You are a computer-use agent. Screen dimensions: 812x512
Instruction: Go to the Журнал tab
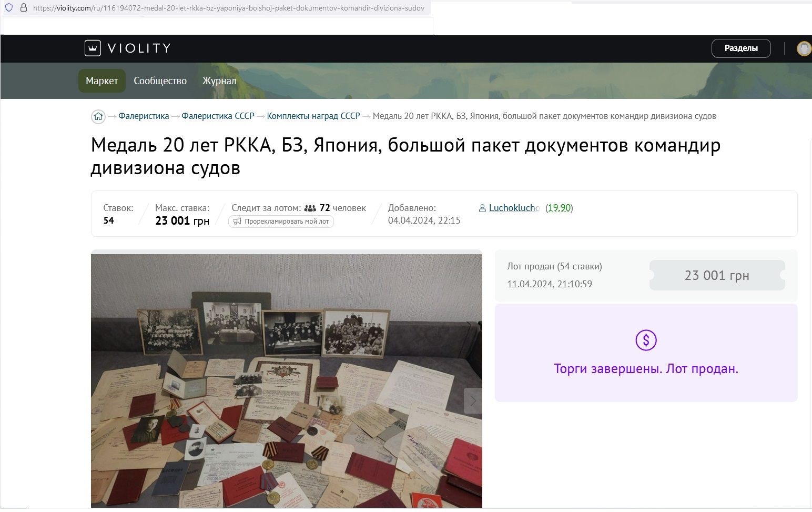pyautogui.click(x=219, y=81)
